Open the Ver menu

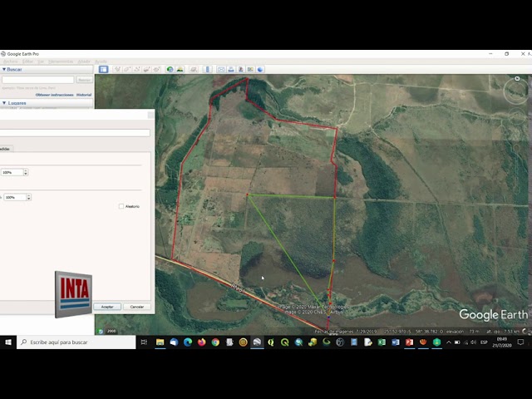[41, 62]
